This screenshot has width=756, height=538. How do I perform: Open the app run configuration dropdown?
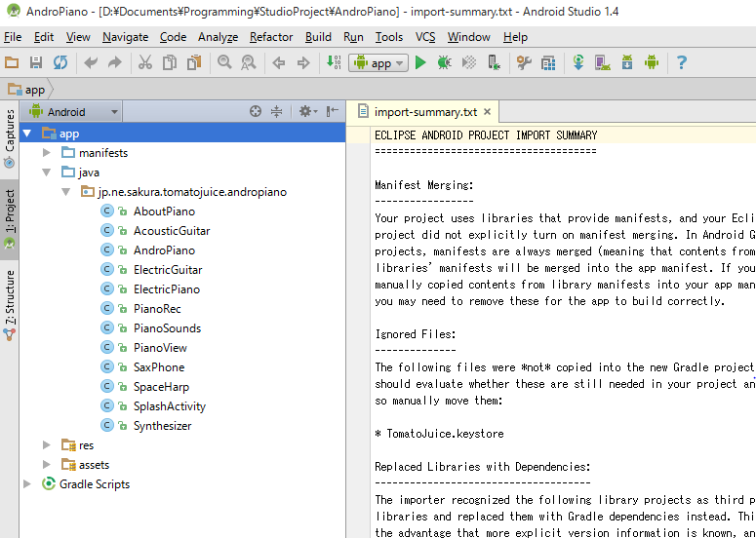(x=375, y=63)
